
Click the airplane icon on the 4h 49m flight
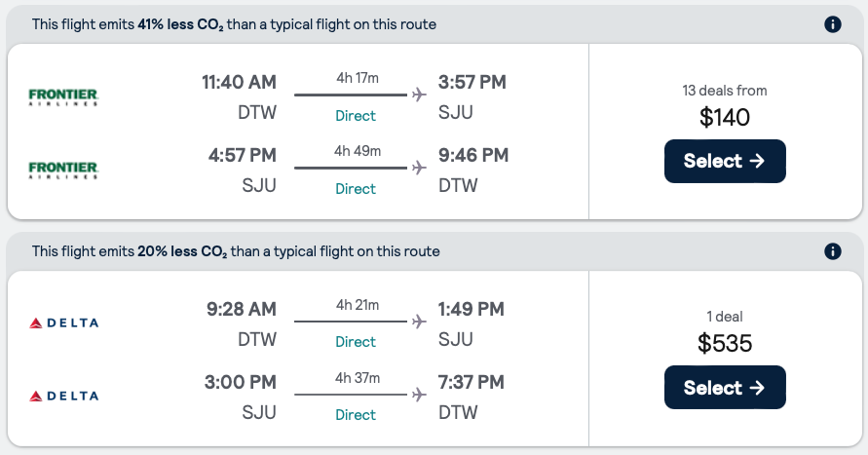coord(419,168)
